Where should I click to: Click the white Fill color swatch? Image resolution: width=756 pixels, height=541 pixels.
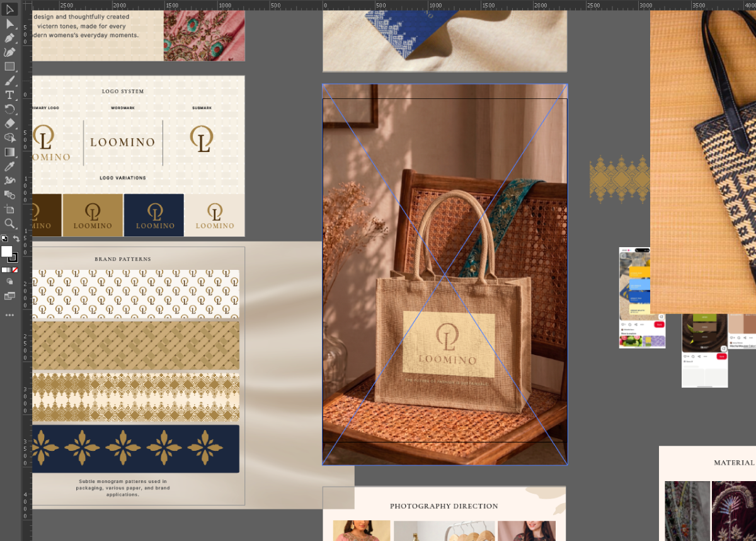pyautogui.click(x=6, y=251)
